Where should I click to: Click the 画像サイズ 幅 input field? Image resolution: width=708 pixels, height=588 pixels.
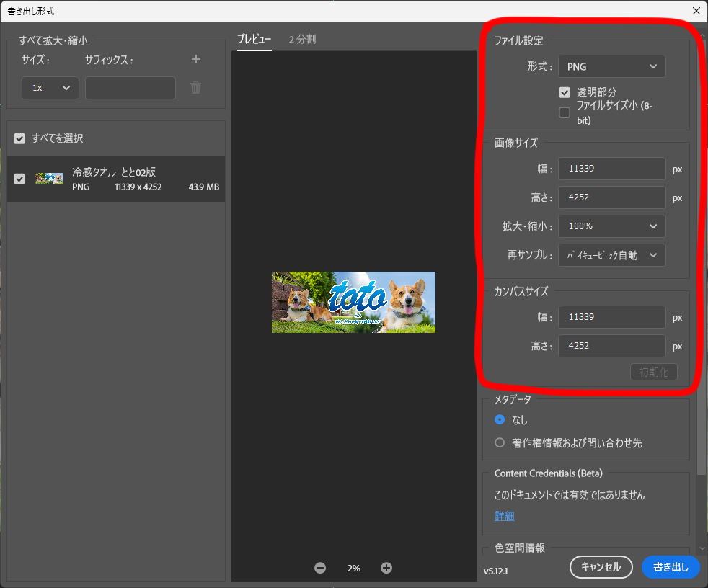611,169
